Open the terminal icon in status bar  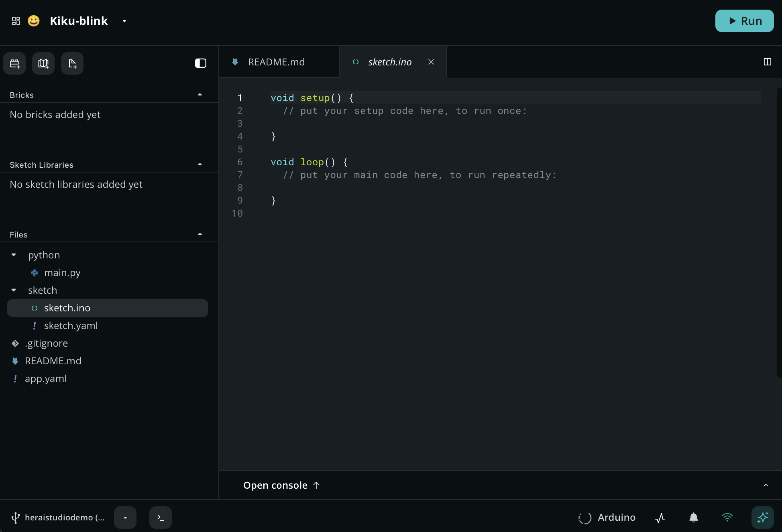161,518
